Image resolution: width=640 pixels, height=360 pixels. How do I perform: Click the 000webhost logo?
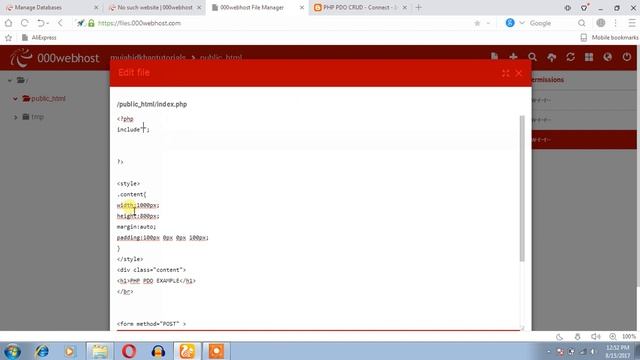[55, 58]
